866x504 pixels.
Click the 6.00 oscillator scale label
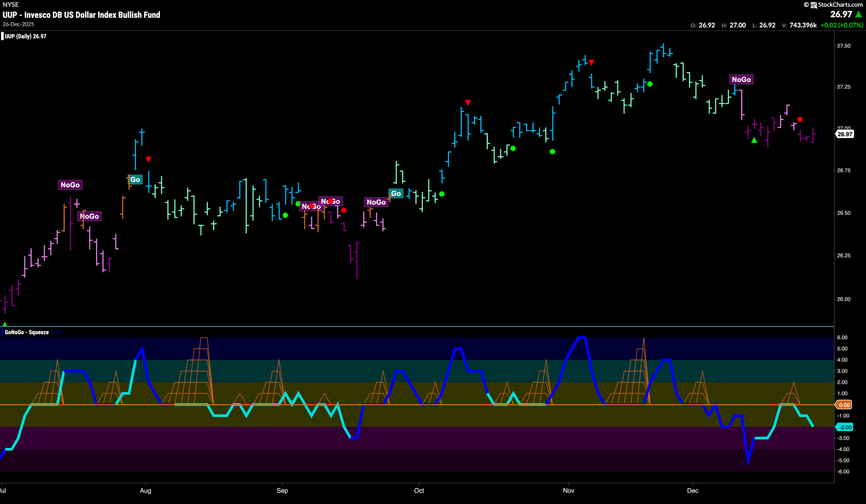(842, 338)
